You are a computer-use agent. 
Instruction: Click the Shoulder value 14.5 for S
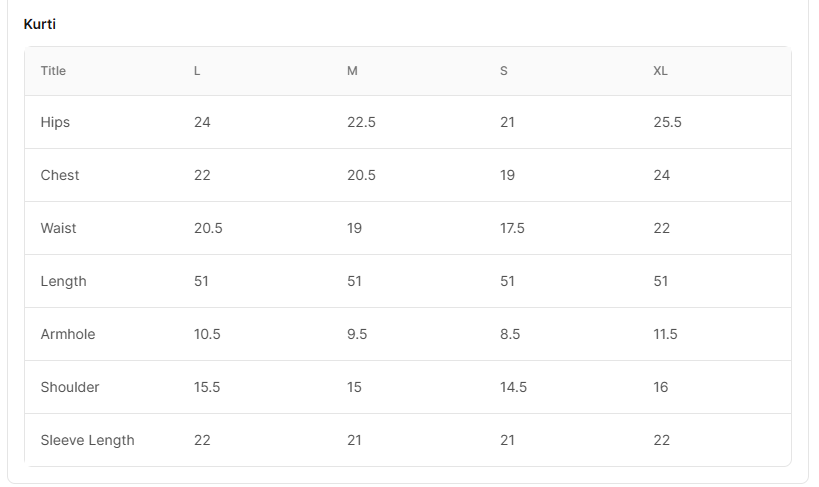click(513, 387)
